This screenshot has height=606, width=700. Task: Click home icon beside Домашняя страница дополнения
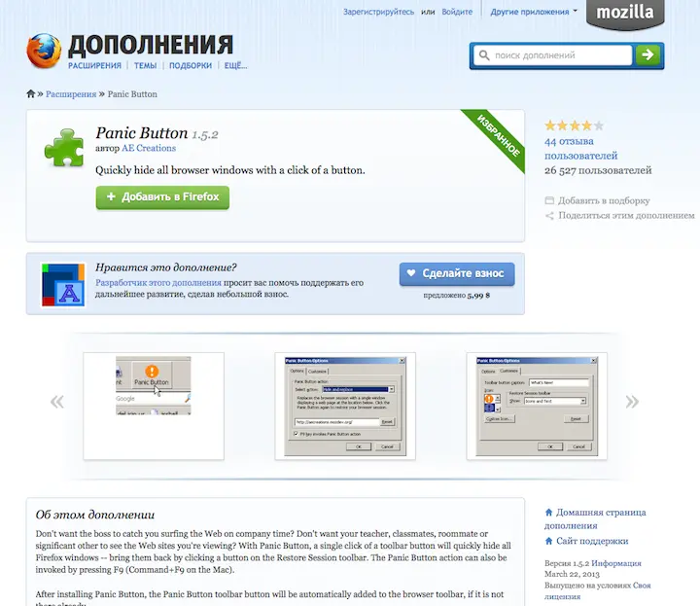[x=548, y=513]
